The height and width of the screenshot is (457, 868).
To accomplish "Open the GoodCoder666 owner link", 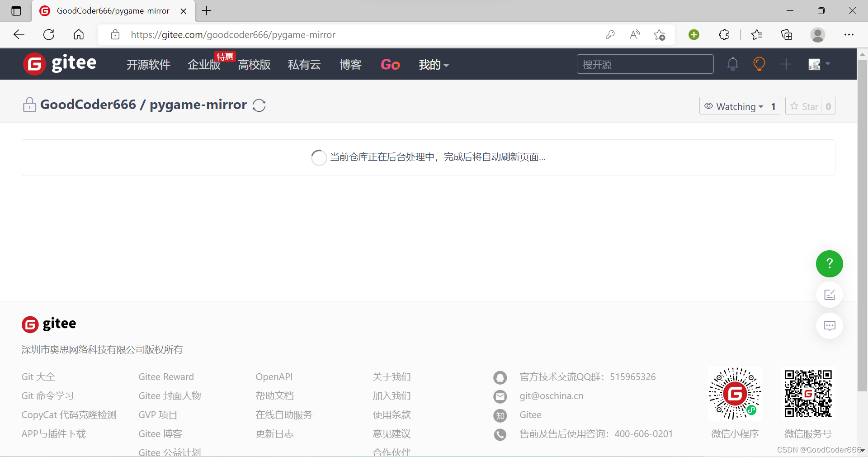I will click(x=88, y=105).
